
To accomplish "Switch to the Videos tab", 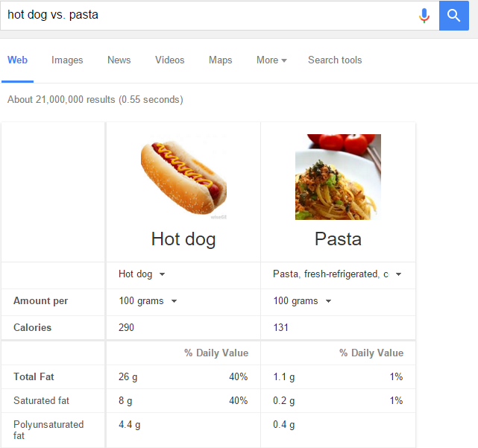I will click(170, 60).
